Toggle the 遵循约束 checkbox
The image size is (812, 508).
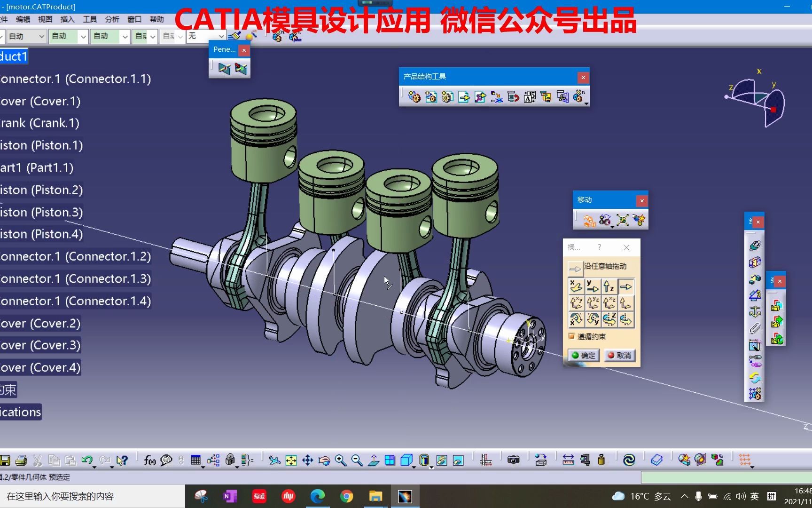click(x=571, y=336)
